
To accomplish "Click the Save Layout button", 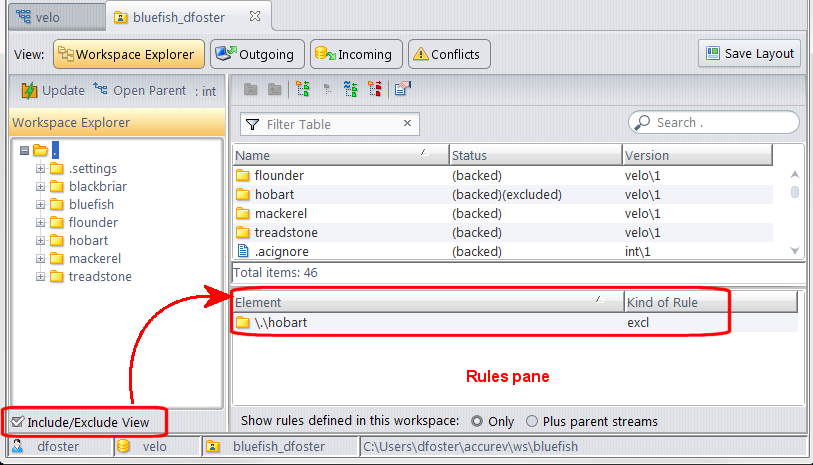I will pos(750,53).
